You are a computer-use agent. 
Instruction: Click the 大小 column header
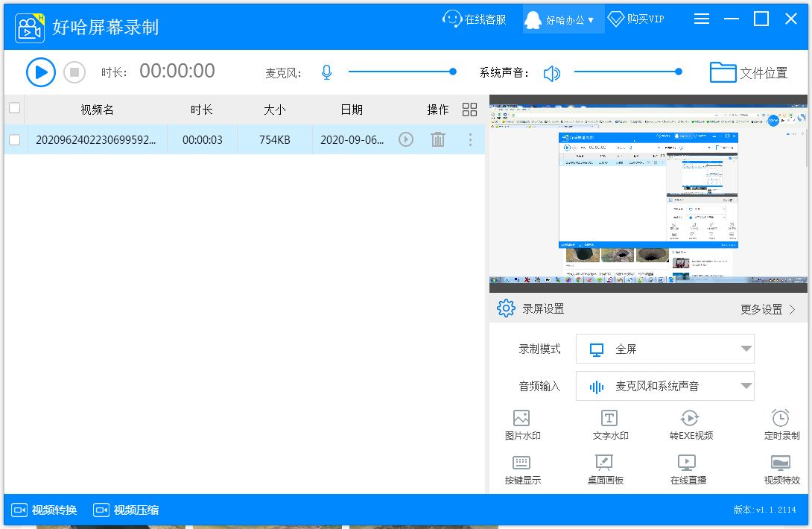click(x=274, y=110)
